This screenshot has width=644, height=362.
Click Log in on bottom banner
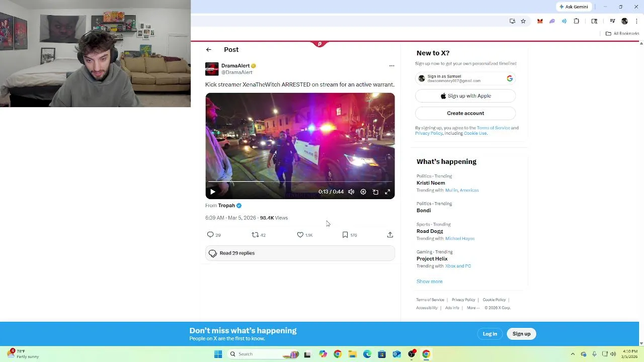pyautogui.click(x=490, y=334)
